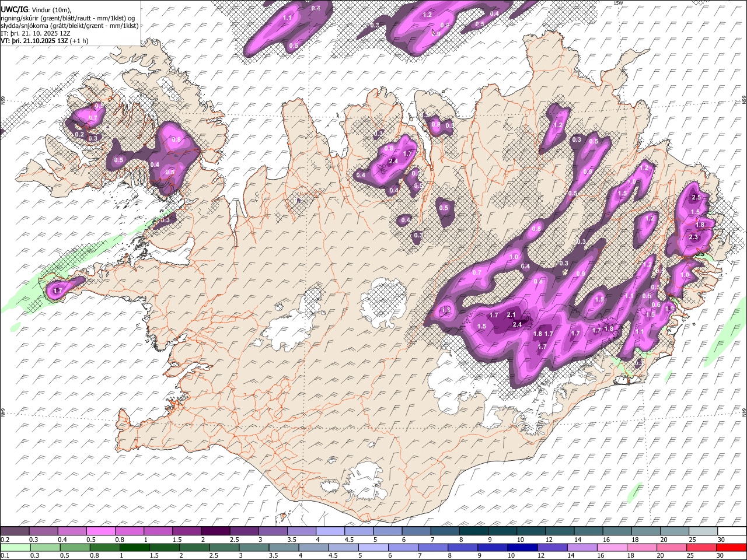
Task: Click the '0.1' label under the lower scale
Action: coord(5,556)
